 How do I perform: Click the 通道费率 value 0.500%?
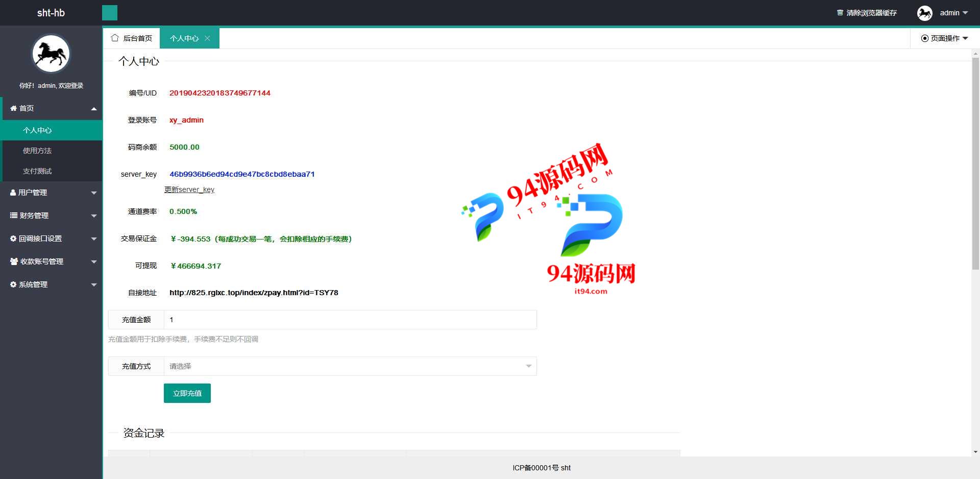(x=183, y=211)
